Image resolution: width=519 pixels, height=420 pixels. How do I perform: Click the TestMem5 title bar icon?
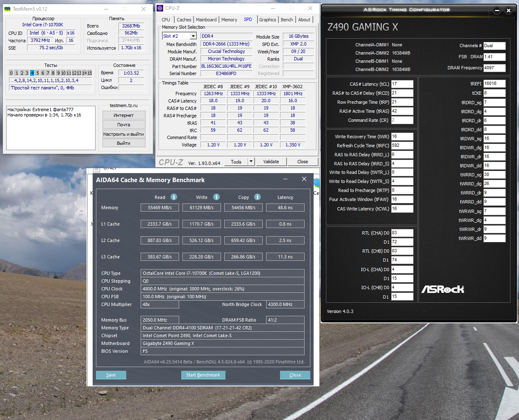7,9
